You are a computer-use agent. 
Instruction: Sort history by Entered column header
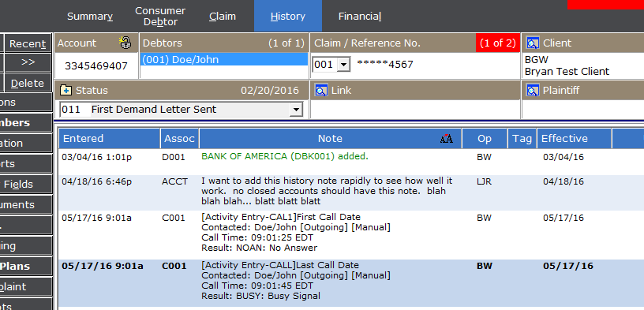pos(109,138)
